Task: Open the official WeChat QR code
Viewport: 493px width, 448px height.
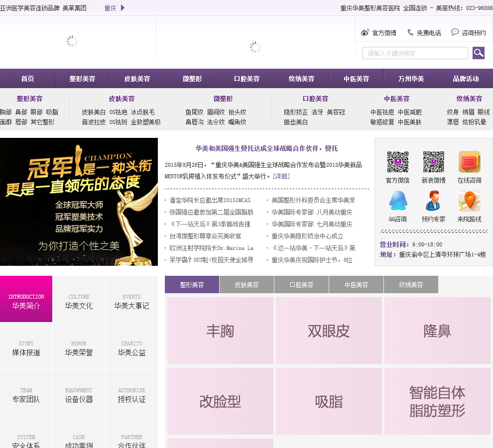Action: 397,162
